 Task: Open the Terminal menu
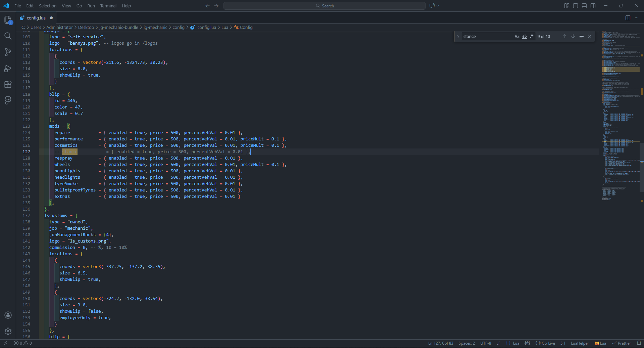coord(108,6)
